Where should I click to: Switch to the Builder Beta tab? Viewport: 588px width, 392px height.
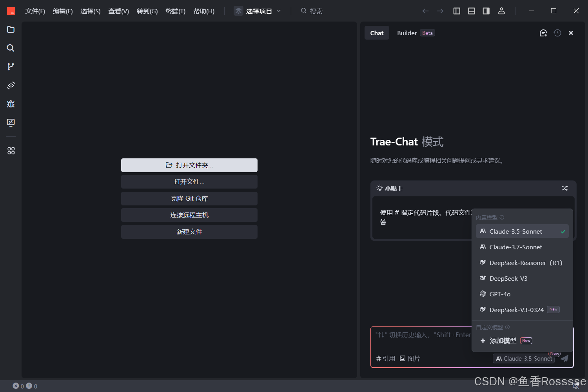click(x=416, y=33)
